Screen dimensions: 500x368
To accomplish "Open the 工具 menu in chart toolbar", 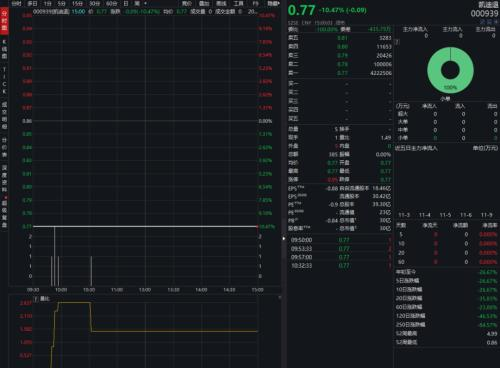I will [x=238, y=4].
